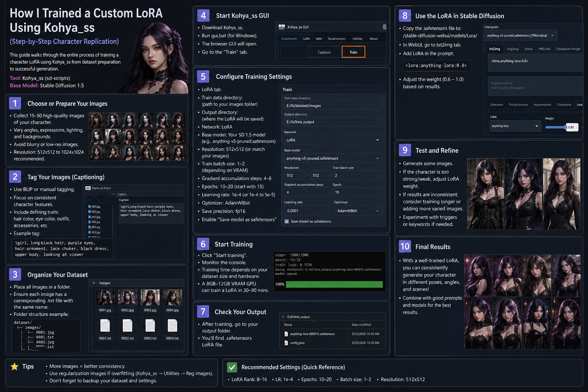Screen dimensions: 588x392
Task: Switch to the img2img tab
Action: click(513, 49)
